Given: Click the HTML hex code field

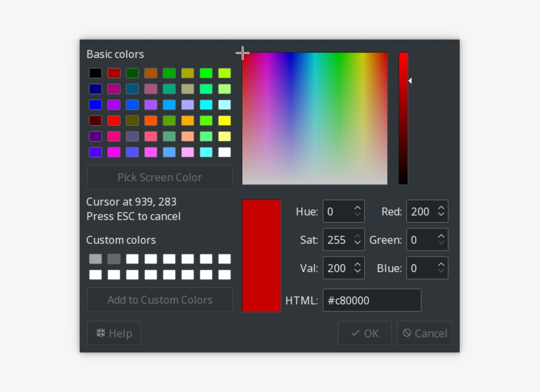Looking at the screenshot, I should pyautogui.click(x=371, y=300).
